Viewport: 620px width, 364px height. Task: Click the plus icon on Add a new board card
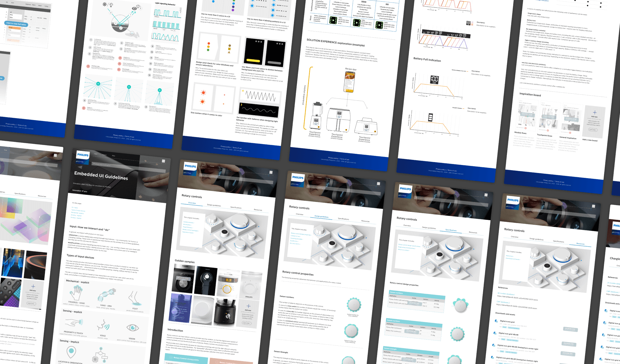(x=595, y=112)
